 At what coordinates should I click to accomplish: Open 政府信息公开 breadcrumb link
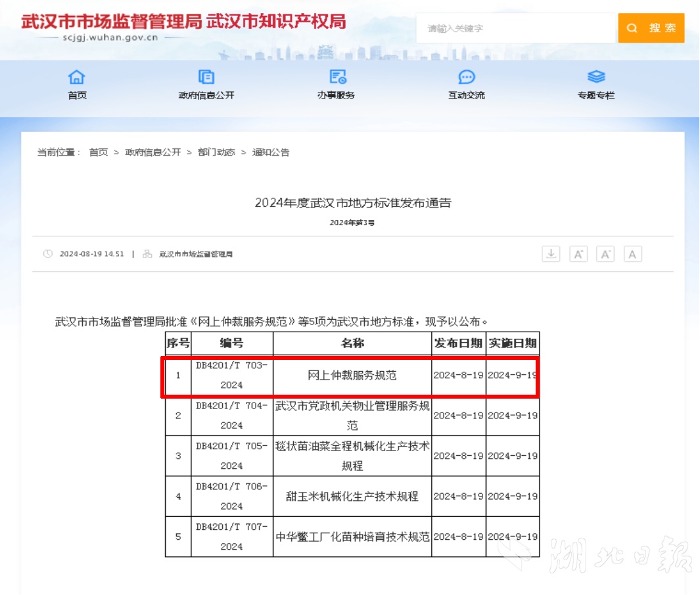click(153, 152)
